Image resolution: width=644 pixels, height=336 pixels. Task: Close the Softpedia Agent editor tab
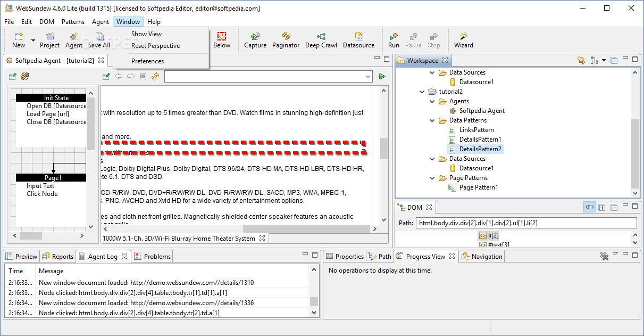tap(101, 61)
